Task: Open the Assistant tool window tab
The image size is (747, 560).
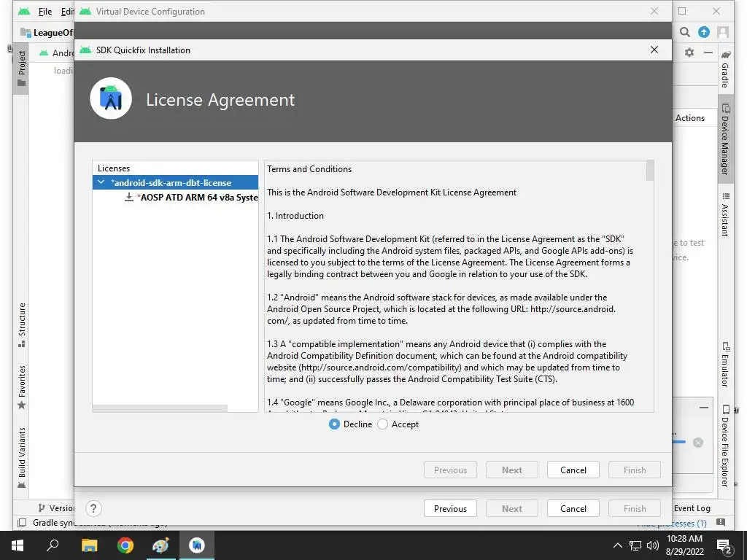Action: click(x=725, y=214)
